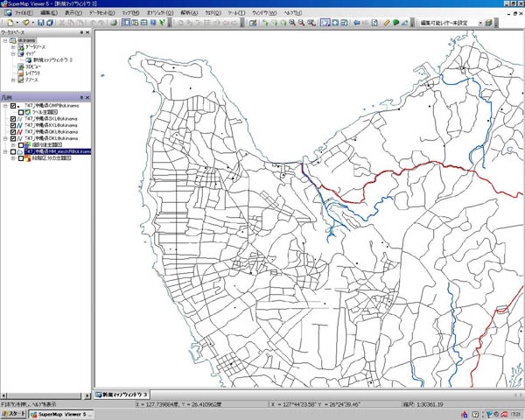
Task: Click the 3Dビュー node icon
Action: 21,66
